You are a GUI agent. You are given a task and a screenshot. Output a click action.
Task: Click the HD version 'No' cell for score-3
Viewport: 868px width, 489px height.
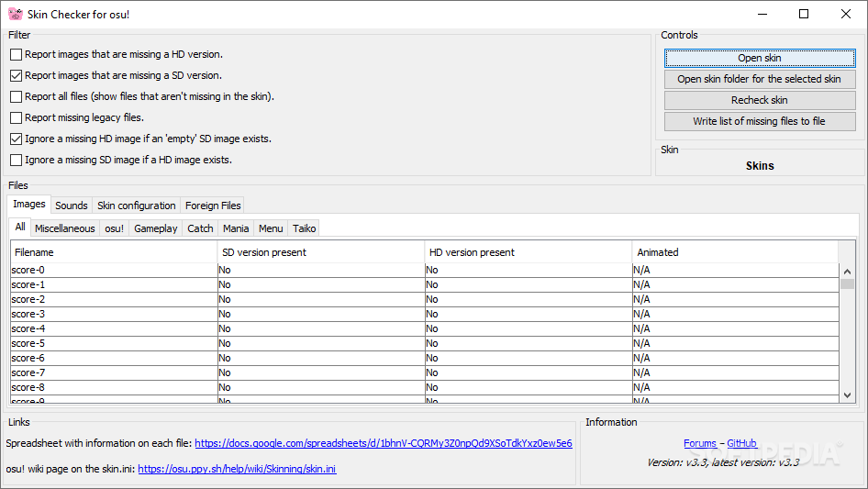pyautogui.click(x=529, y=314)
